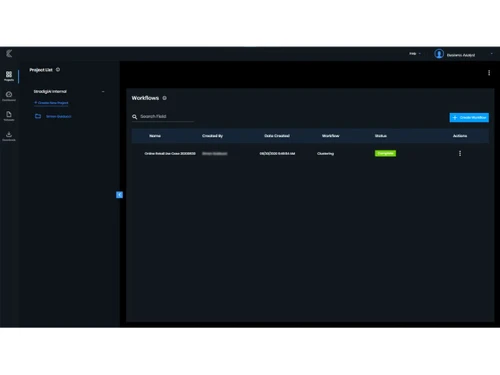Click the Project List heading
This screenshot has height=375, width=500.
[x=41, y=70]
